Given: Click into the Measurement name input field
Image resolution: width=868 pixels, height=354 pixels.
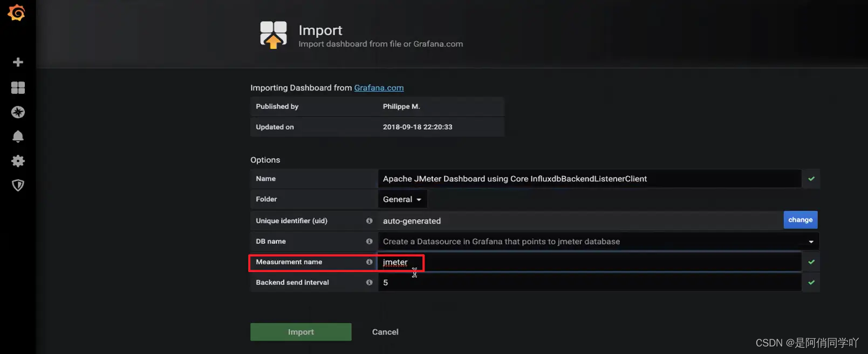Looking at the screenshot, I should click(590, 262).
